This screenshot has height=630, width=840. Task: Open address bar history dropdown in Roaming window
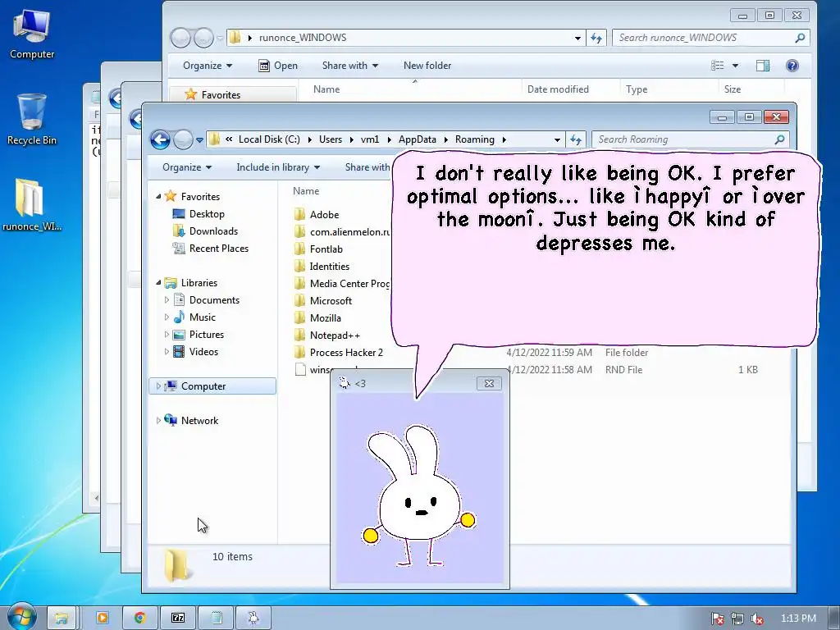point(557,139)
